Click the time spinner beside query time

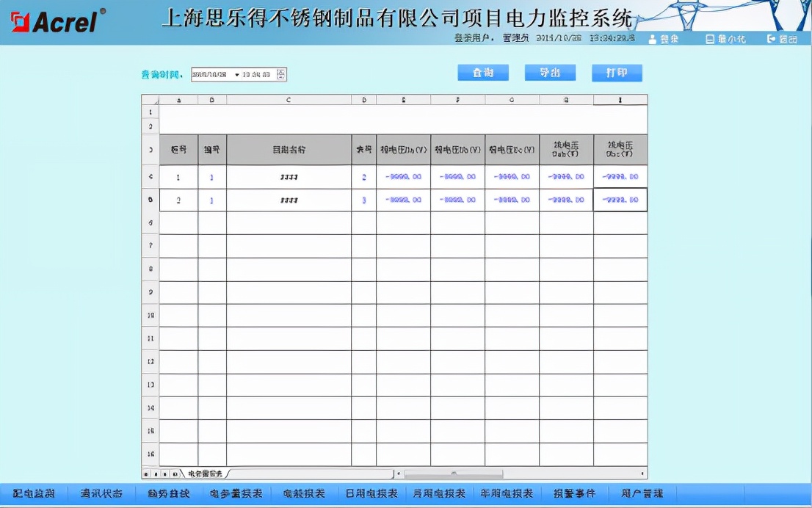(280, 75)
